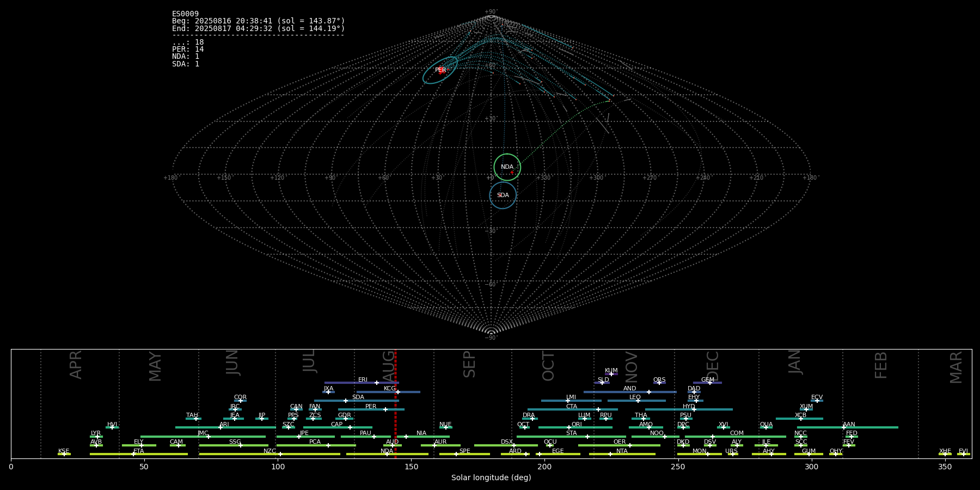The height and width of the screenshot is (490, 980).
Task: Select the ETA shower label on timeline
Action: (x=139, y=451)
